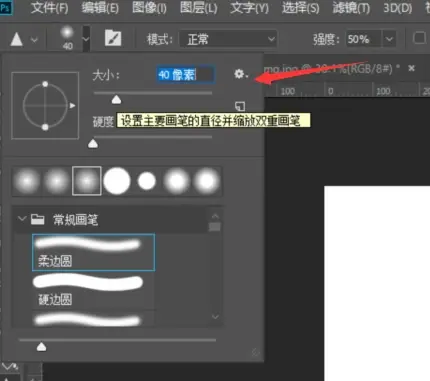Viewport: 430px width, 381px height.
Task: Click the 大小 field showing 40 像素
Action: [x=185, y=75]
